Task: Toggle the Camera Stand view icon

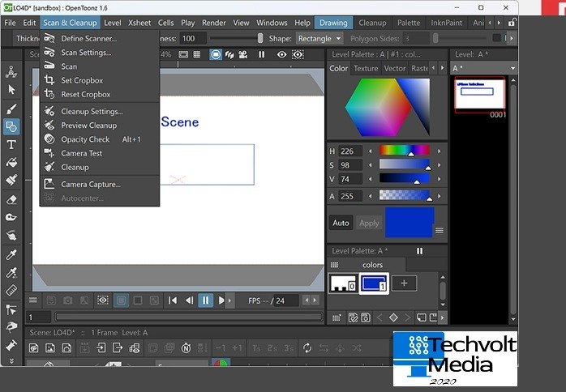Action: (x=216, y=54)
